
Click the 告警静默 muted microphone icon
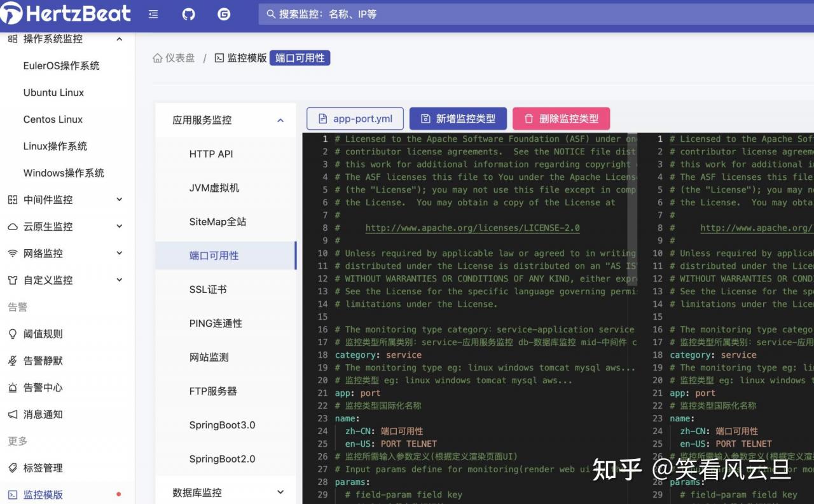click(x=12, y=360)
